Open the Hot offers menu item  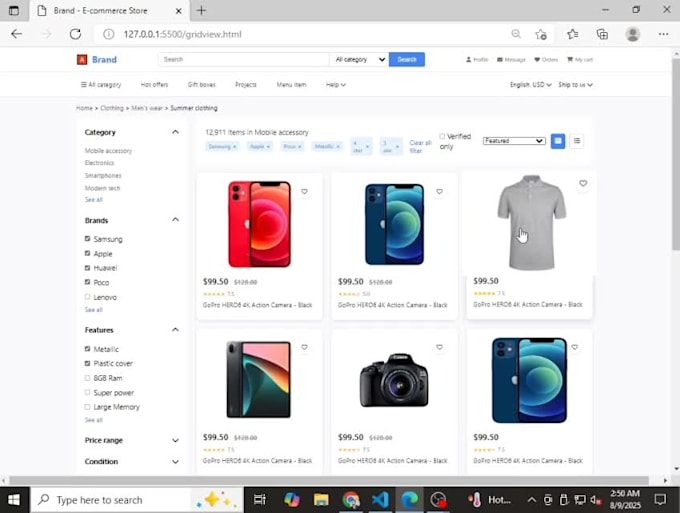tap(154, 85)
